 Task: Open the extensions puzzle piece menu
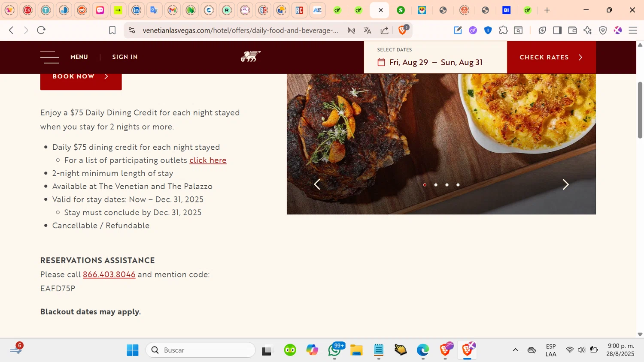(503, 30)
